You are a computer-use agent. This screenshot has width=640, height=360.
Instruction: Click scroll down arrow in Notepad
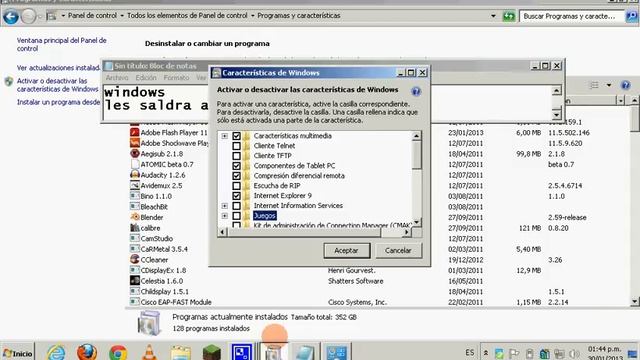(x=556, y=115)
